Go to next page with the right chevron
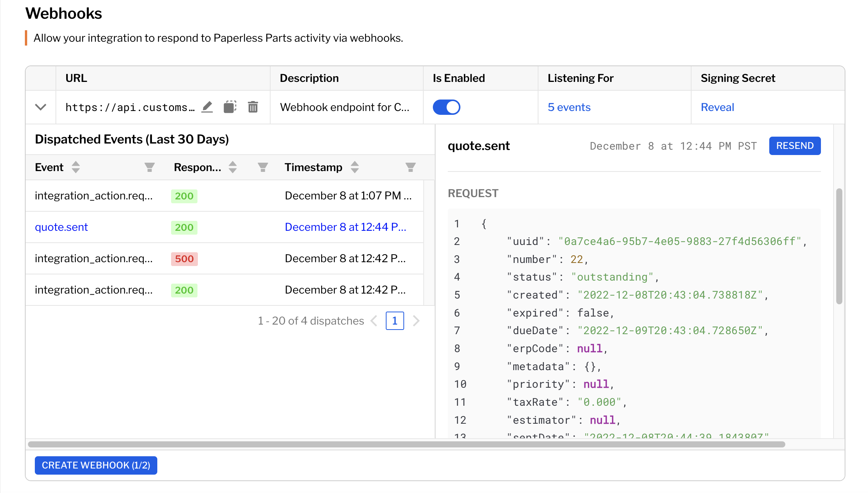 [416, 321]
